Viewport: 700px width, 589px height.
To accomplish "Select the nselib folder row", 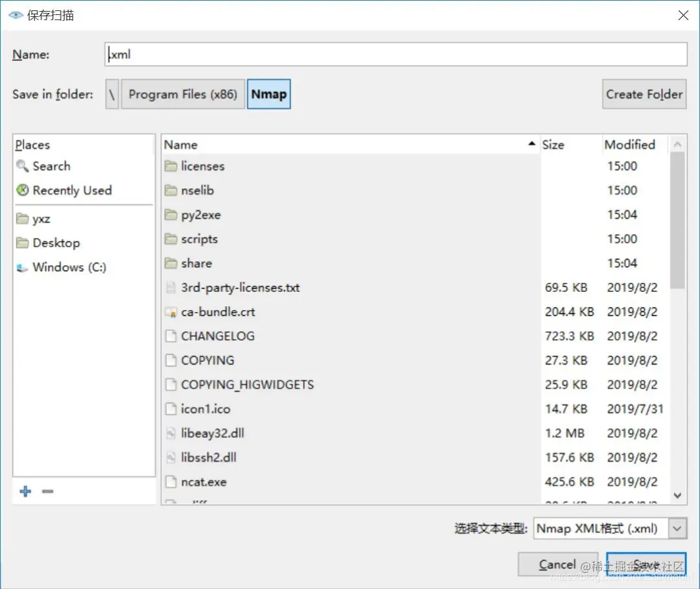I will pyautogui.click(x=415, y=190).
